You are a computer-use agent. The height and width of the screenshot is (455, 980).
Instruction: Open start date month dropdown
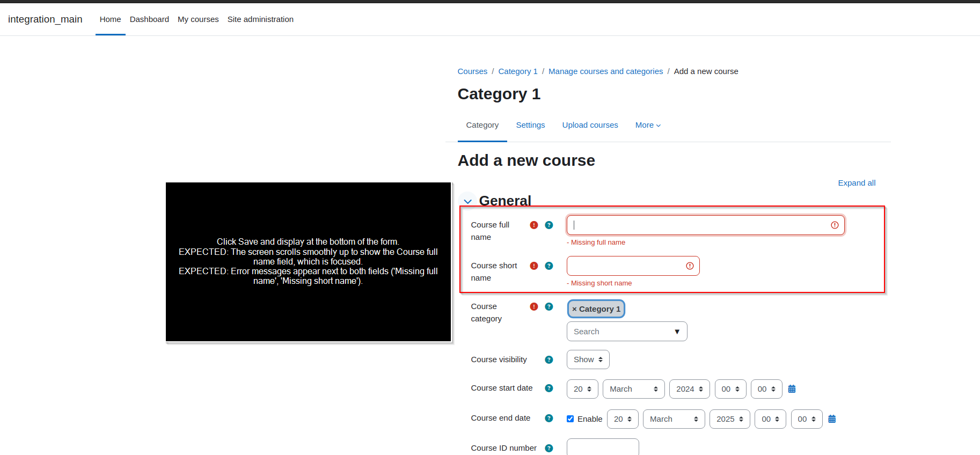click(x=633, y=389)
